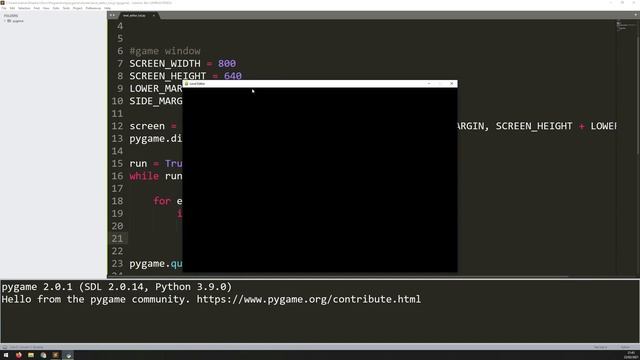Image resolution: width=640 pixels, height=360 pixels.
Task: Close the open file tab
Action: click(x=154, y=16)
